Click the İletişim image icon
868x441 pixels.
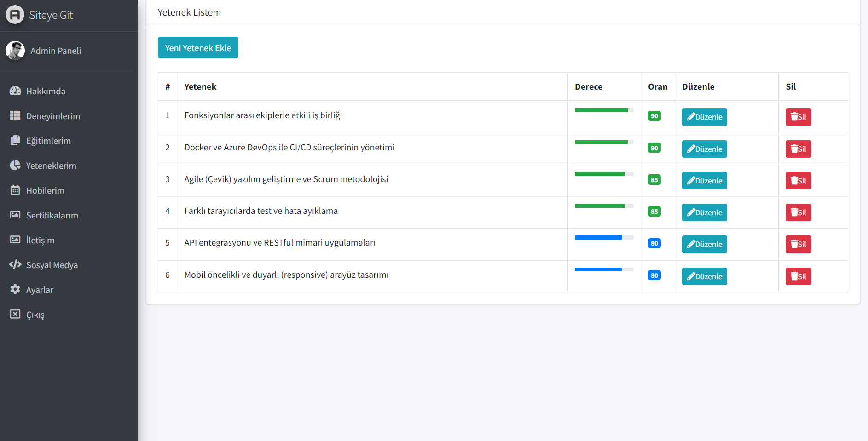(15, 240)
